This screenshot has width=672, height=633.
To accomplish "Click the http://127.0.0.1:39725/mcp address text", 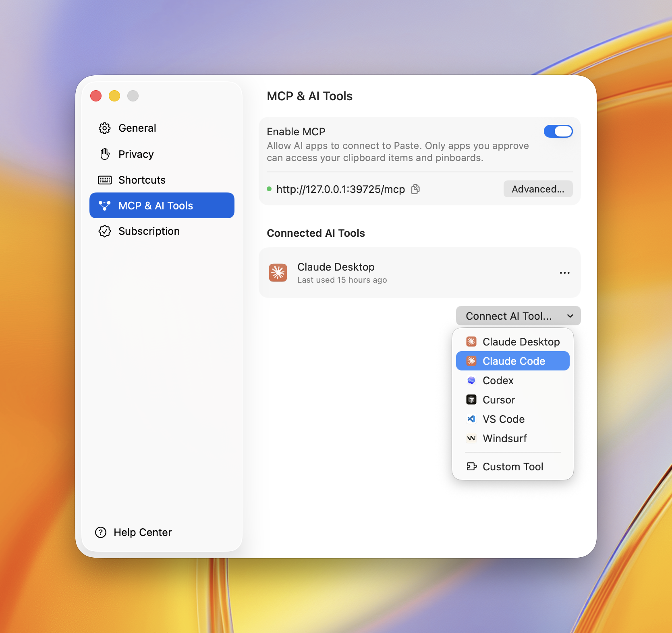I will (x=340, y=189).
